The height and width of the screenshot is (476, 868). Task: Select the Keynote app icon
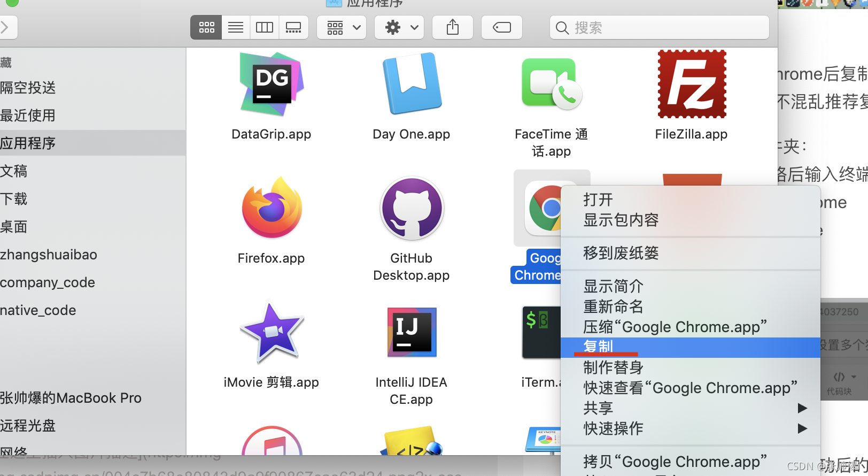point(542,441)
